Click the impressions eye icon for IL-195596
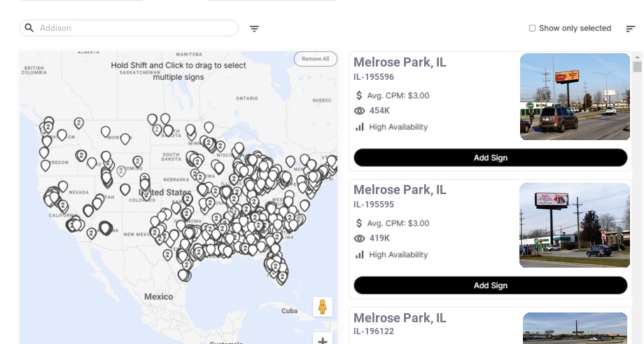644x344 pixels. [x=360, y=111]
